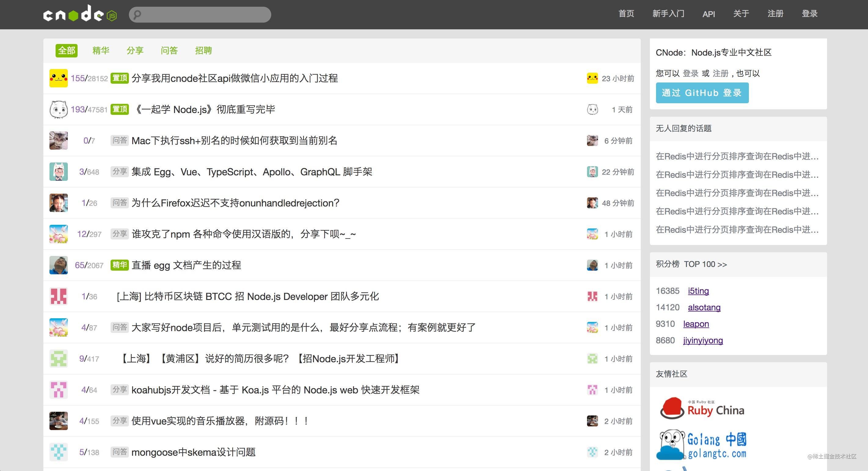Click the search magnifier icon
The image size is (868, 471).
click(137, 14)
